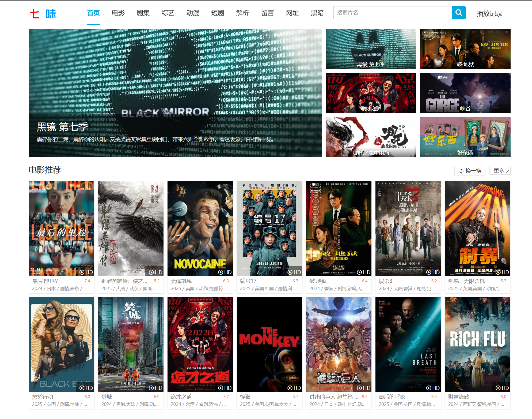Image resolution: width=532 pixels, height=419 pixels.
Task: Open the 留言 page
Action: (x=268, y=13)
